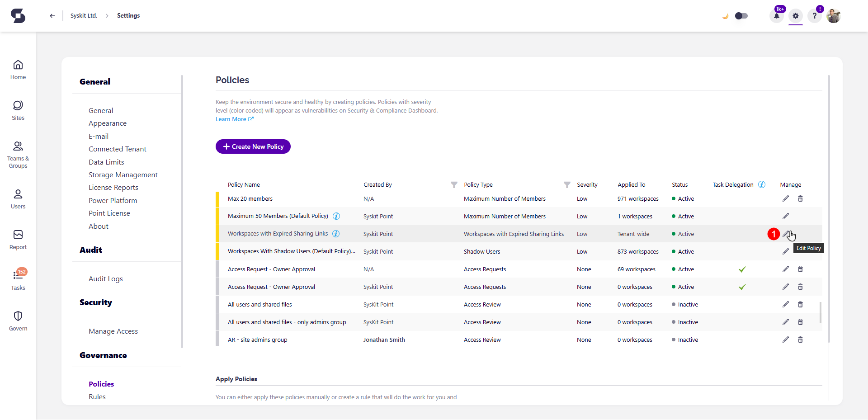Select the Report sidebar icon
Screen dimensions: 868x420
point(18,240)
